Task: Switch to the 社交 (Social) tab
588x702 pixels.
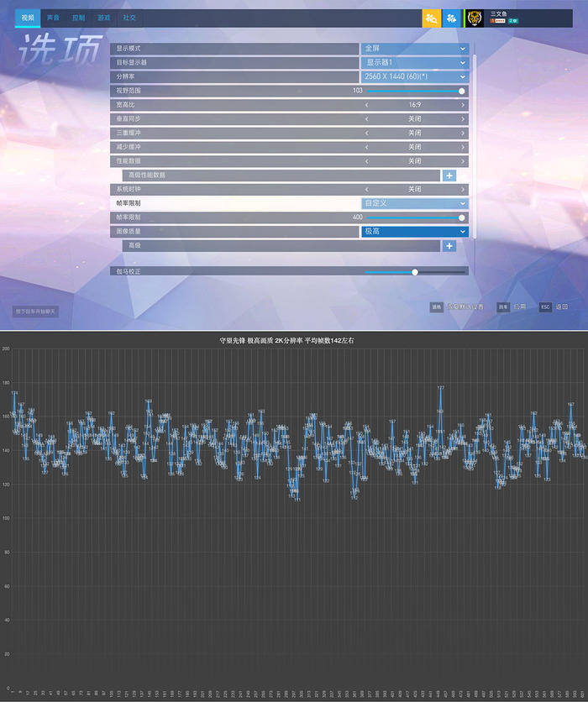Action: pos(129,18)
